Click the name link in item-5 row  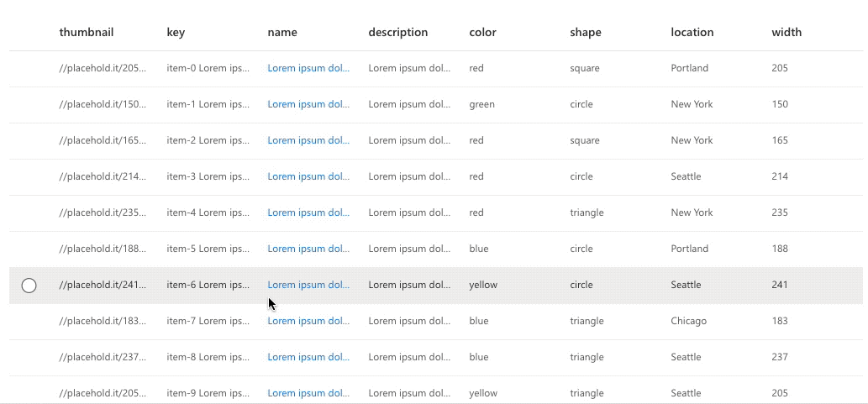[x=308, y=249]
